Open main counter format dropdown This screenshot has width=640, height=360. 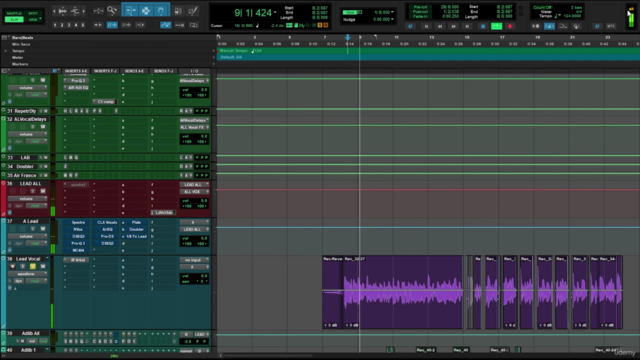click(x=275, y=13)
